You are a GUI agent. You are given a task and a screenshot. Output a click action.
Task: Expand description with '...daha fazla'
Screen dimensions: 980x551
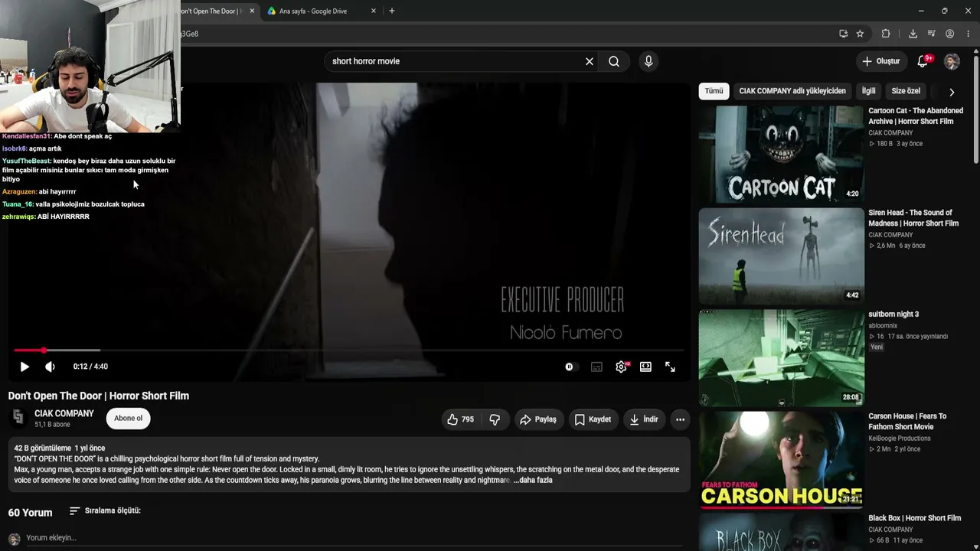click(533, 480)
